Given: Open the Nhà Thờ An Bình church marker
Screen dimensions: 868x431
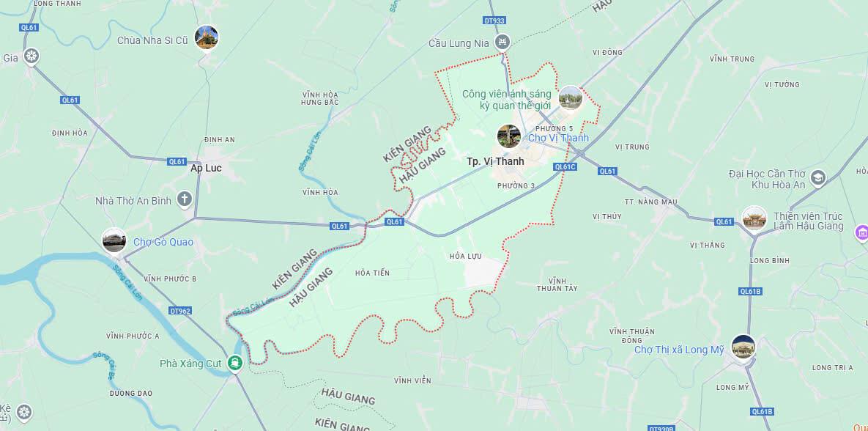Looking at the screenshot, I should (x=185, y=199).
